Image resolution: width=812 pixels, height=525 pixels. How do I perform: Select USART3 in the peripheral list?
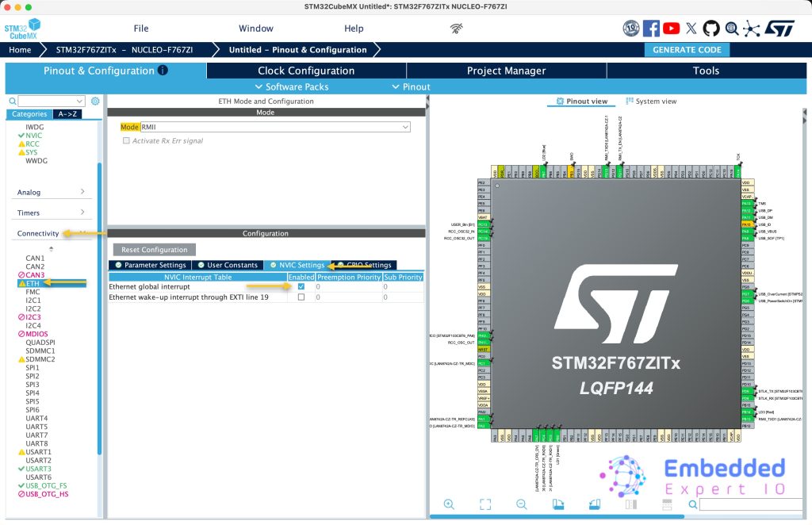coord(38,469)
